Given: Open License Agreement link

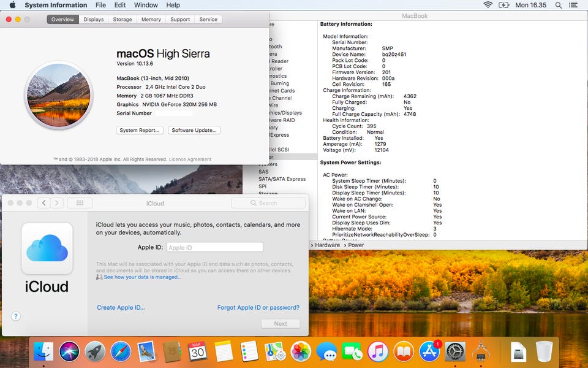Looking at the screenshot, I should pyautogui.click(x=190, y=159).
